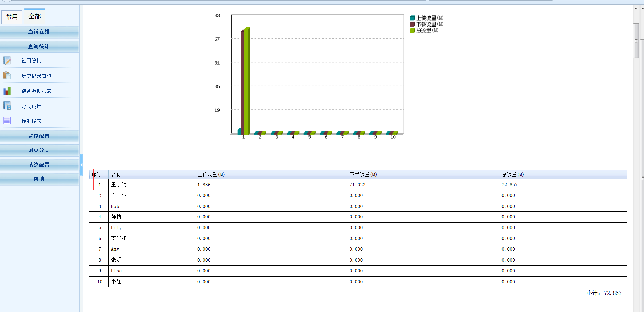The height and width of the screenshot is (312, 644).
Task: Collapse sidebar with the splitter arrow
Action: tap(81, 165)
